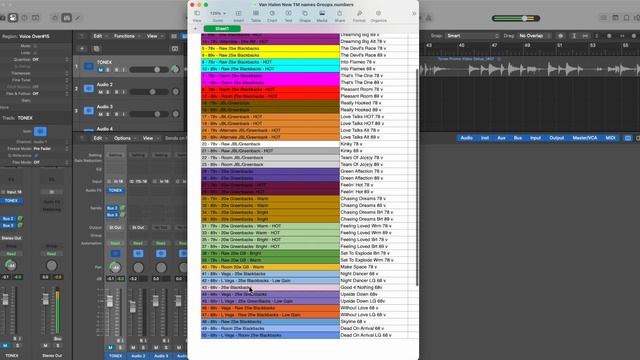Select the green Sheet1 tab in Numbers
640x360 pixels.
pos(222,29)
